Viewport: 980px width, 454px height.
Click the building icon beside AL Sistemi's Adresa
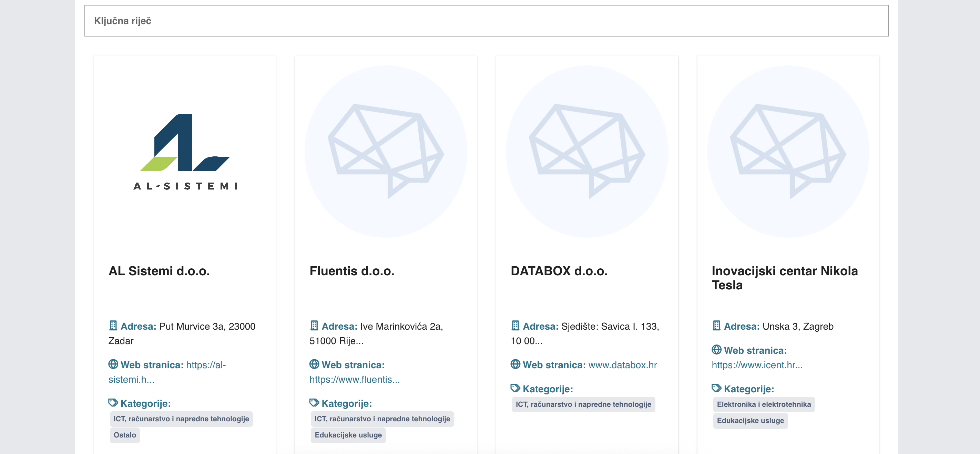pos(113,326)
